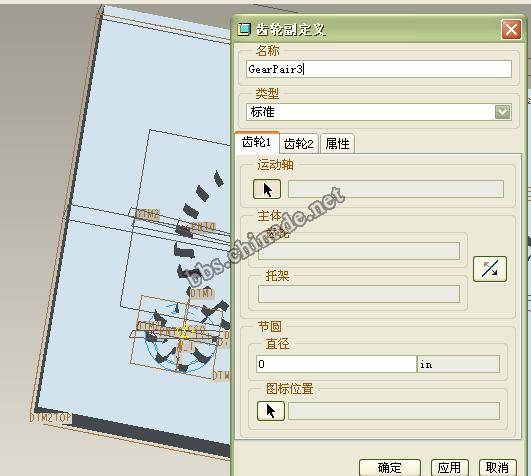This screenshot has height=476, width=531.
Task: Click the icon position collector field
Action: 394,411
